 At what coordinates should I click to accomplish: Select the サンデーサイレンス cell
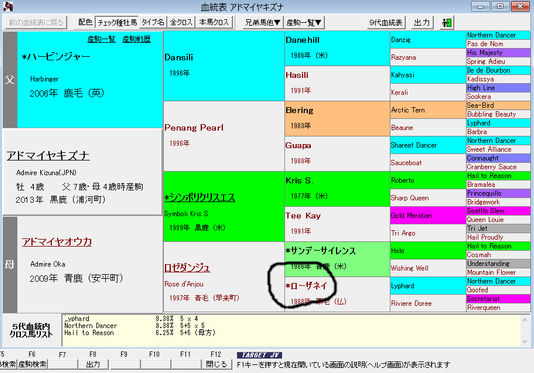point(337,259)
